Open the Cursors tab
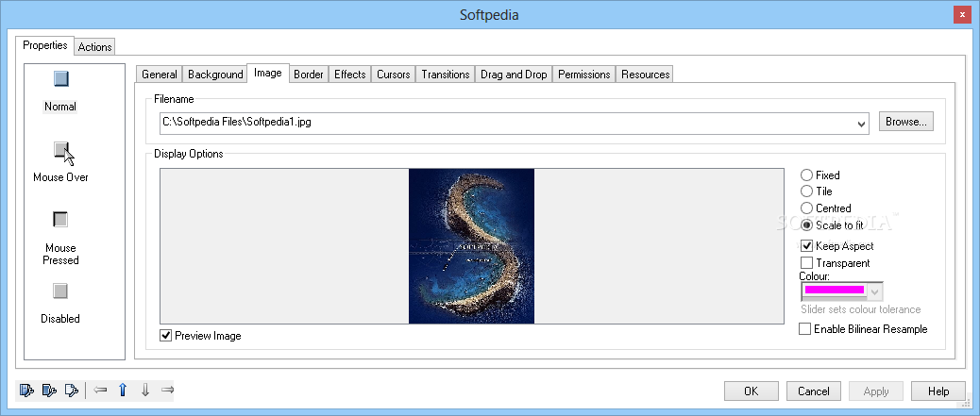The height and width of the screenshot is (416, 980). tap(393, 75)
